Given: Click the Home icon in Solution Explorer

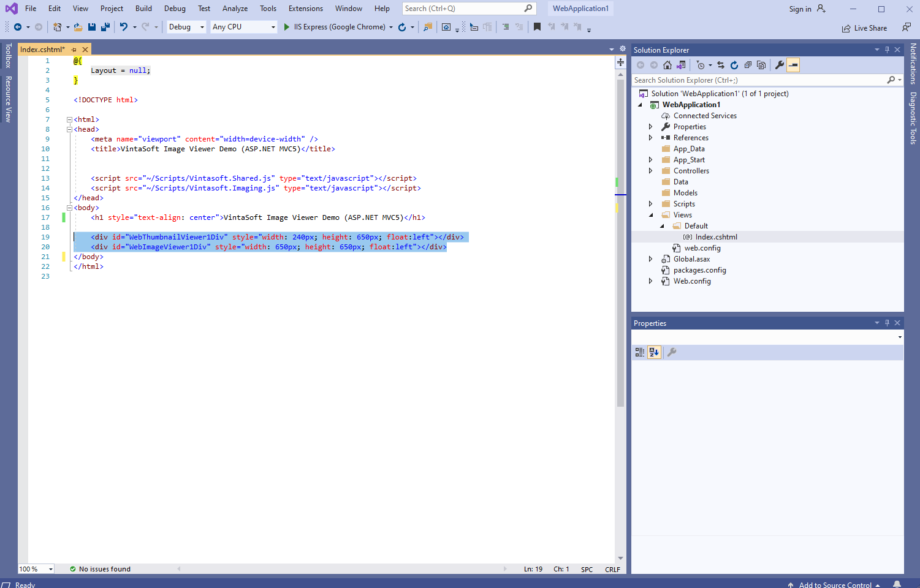Looking at the screenshot, I should [x=667, y=65].
